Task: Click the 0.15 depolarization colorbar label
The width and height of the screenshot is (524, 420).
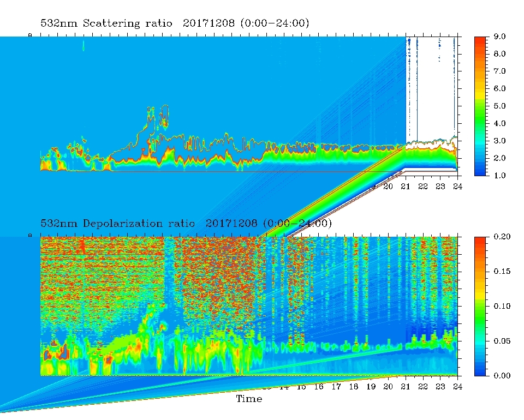Action: point(502,271)
